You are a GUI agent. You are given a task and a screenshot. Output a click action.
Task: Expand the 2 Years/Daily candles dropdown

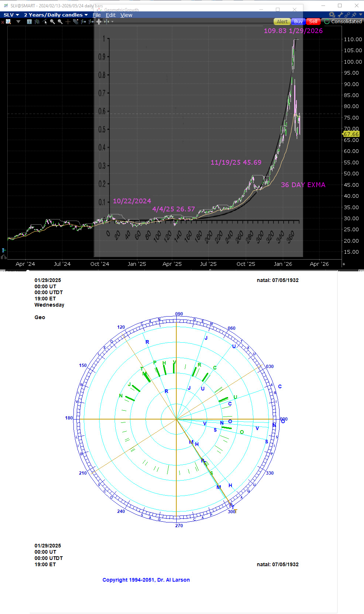coord(56,15)
